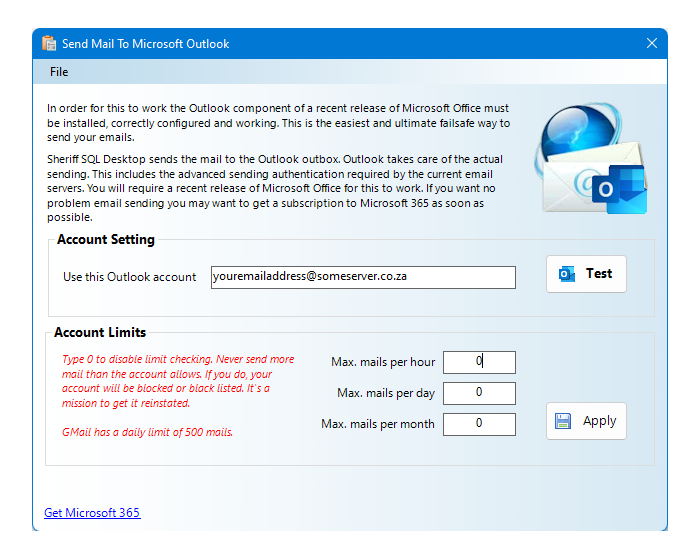Click the Max. mails per month field
The image size is (700, 560).
click(x=479, y=424)
